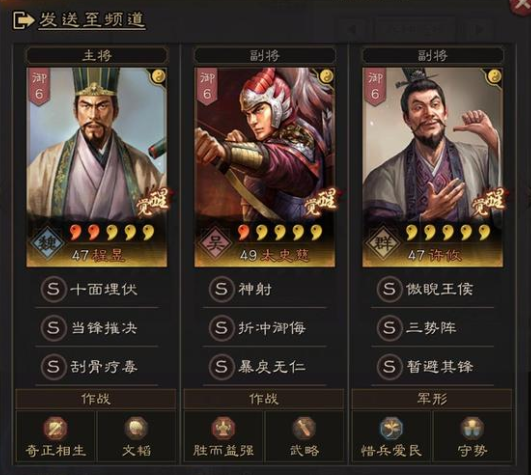This screenshot has width=531, height=475.
Task: Click the 程昱 general portrait card
Action: 97,167
